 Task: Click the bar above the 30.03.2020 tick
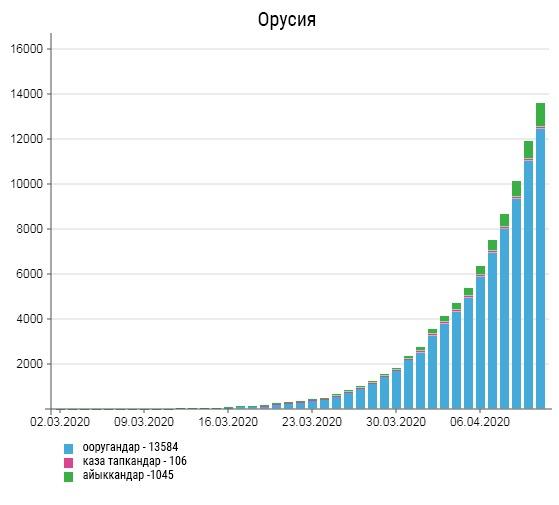[396, 388]
